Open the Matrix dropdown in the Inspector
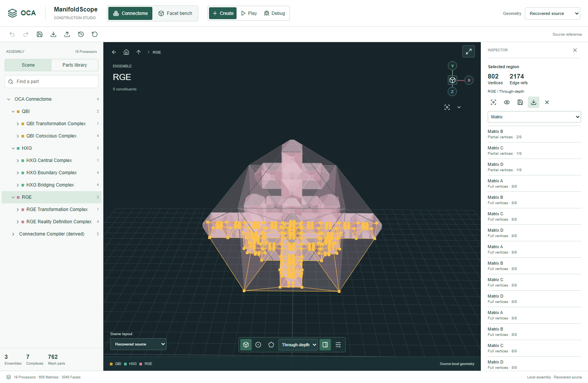 tap(534, 117)
